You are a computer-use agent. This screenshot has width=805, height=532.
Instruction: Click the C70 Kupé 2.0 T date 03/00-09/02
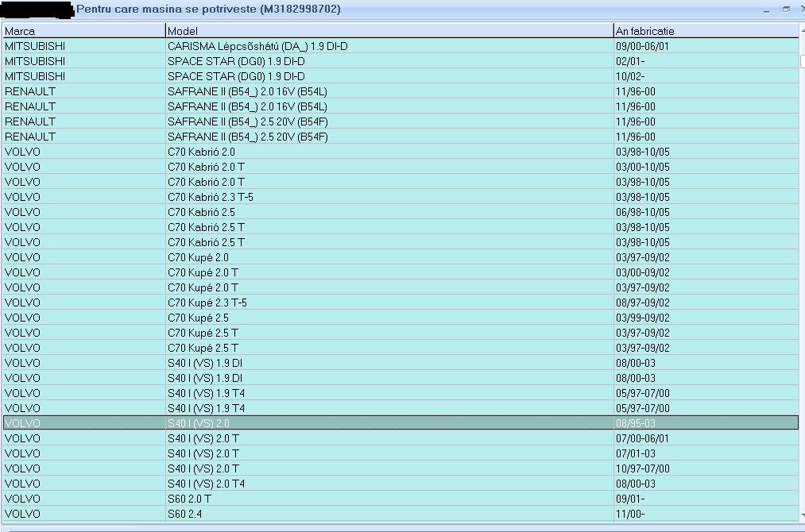tap(706, 272)
